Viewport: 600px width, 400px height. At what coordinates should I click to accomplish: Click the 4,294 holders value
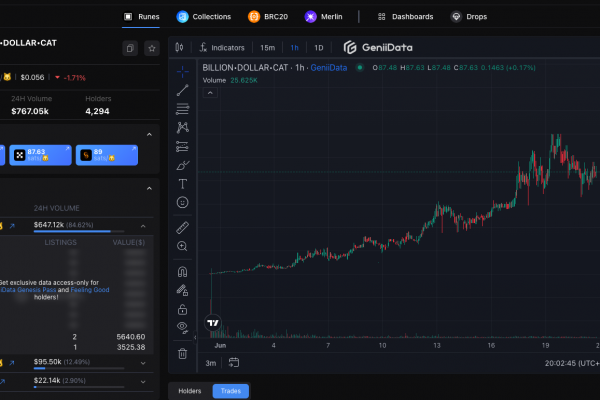click(97, 111)
